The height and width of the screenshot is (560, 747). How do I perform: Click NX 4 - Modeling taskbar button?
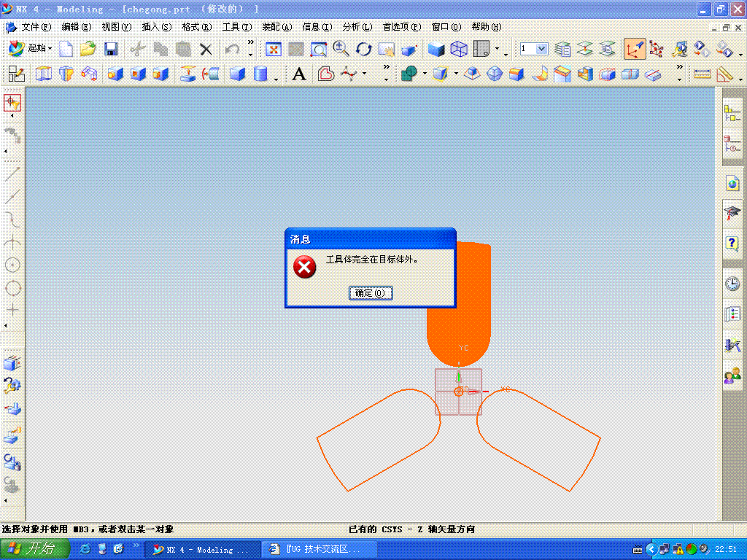[x=202, y=550]
